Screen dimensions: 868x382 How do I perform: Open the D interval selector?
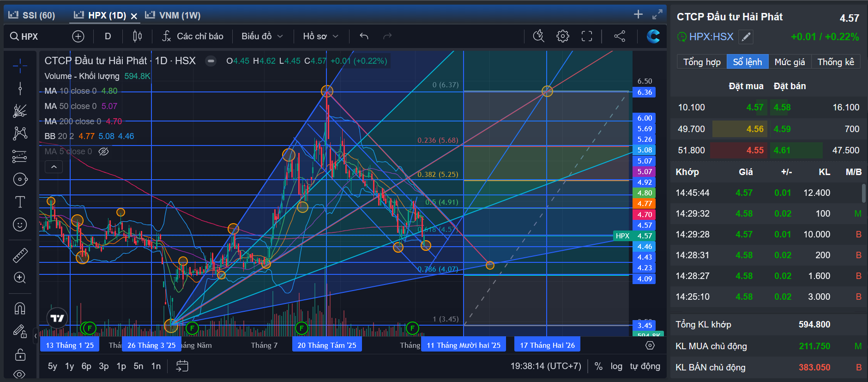108,36
